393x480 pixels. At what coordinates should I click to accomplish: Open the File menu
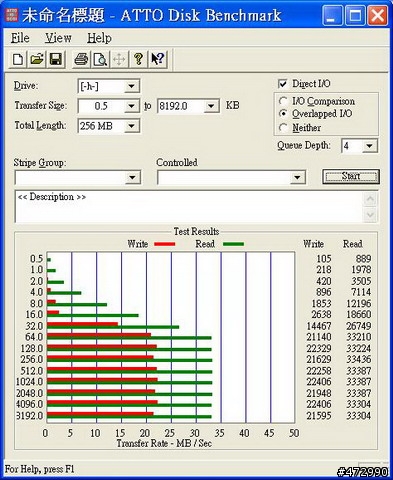point(20,38)
